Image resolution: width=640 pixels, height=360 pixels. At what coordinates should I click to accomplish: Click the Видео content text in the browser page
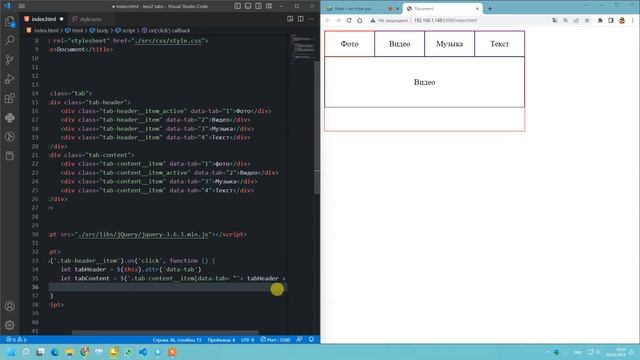(x=424, y=82)
